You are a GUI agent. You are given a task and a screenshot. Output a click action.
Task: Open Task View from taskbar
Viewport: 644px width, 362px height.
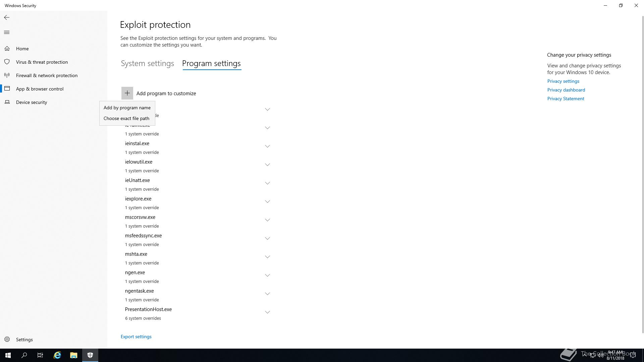(x=40, y=355)
